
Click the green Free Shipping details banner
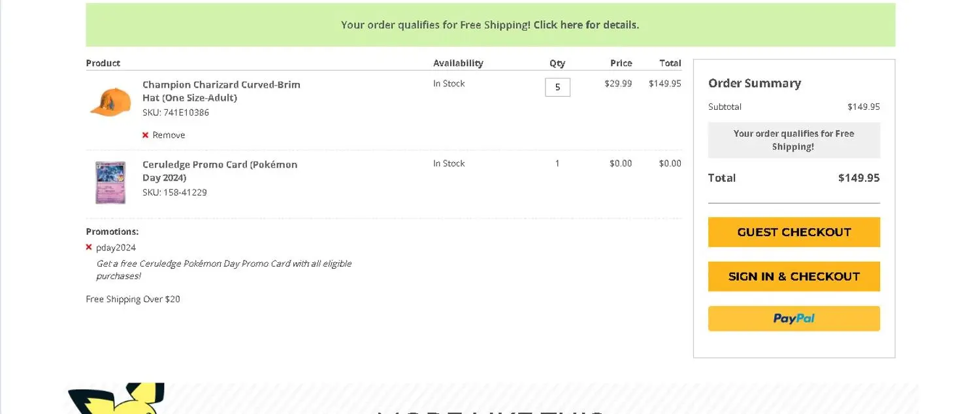[490, 25]
